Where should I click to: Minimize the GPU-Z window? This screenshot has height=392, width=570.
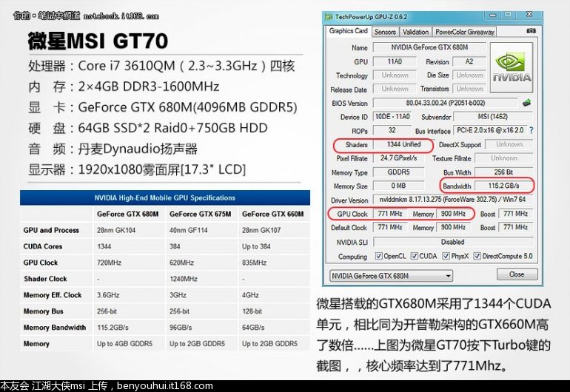click(492, 16)
